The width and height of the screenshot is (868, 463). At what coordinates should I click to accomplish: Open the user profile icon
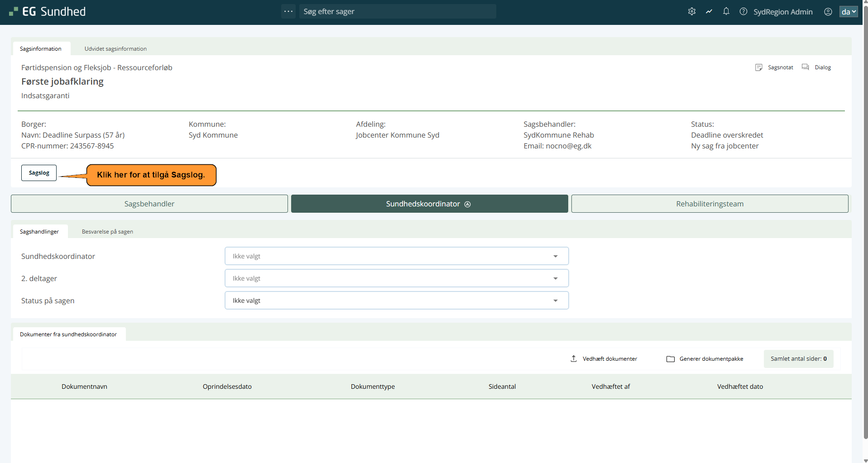click(x=828, y=12)
